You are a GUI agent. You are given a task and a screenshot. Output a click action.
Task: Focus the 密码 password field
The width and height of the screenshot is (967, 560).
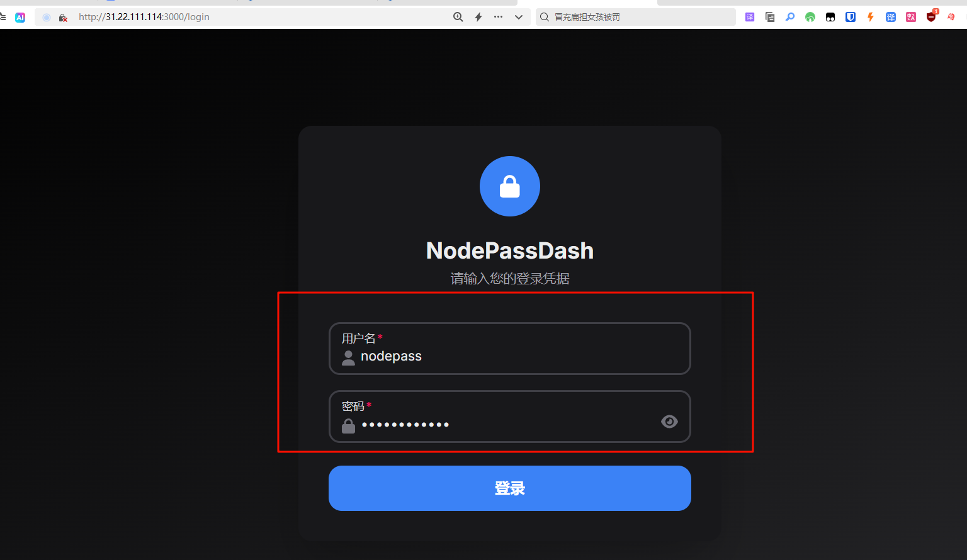point(510,417)
